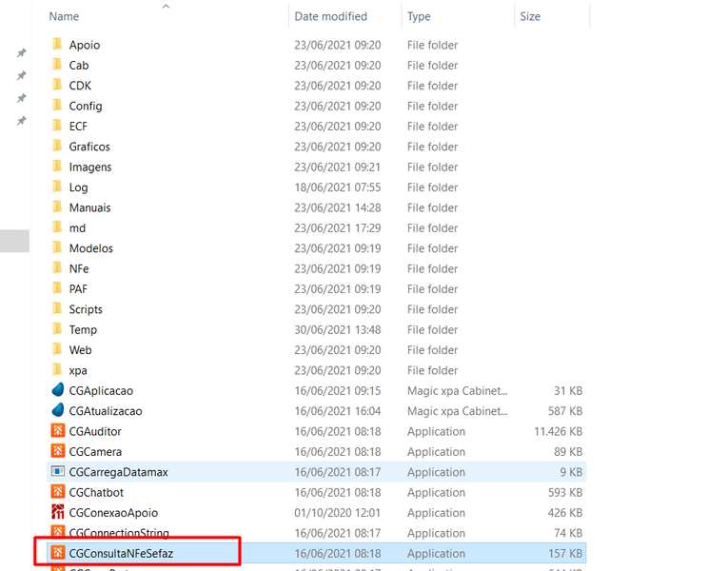Select the Graficos folder name

pyautogui.click(x=89, y=147)
